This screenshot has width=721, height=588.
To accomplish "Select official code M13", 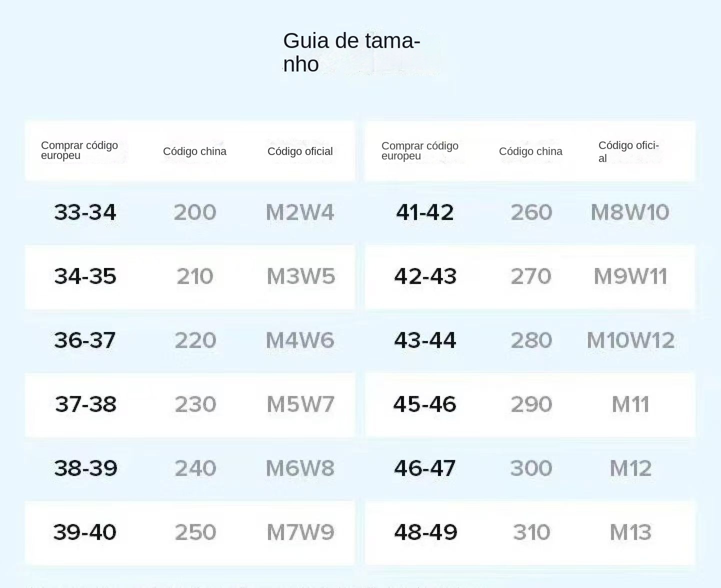I will point(630,532).
